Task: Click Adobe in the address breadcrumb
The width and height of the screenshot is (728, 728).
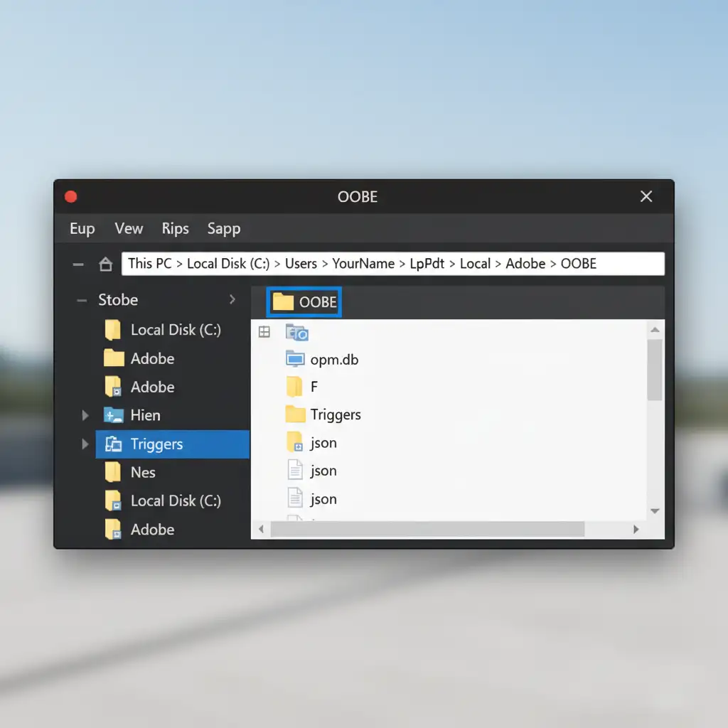Action: (525, 264)
